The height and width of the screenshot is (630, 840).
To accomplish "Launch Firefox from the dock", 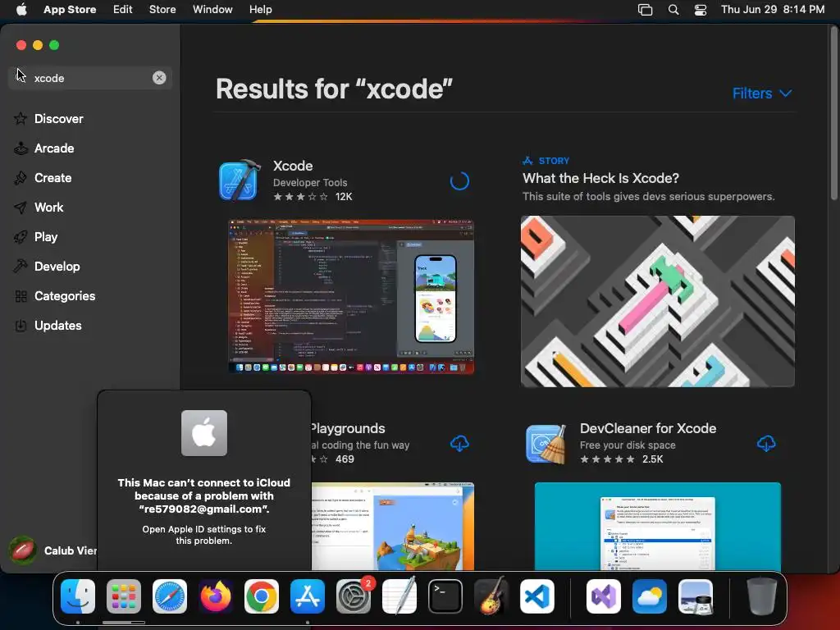I will click(216, 596).
